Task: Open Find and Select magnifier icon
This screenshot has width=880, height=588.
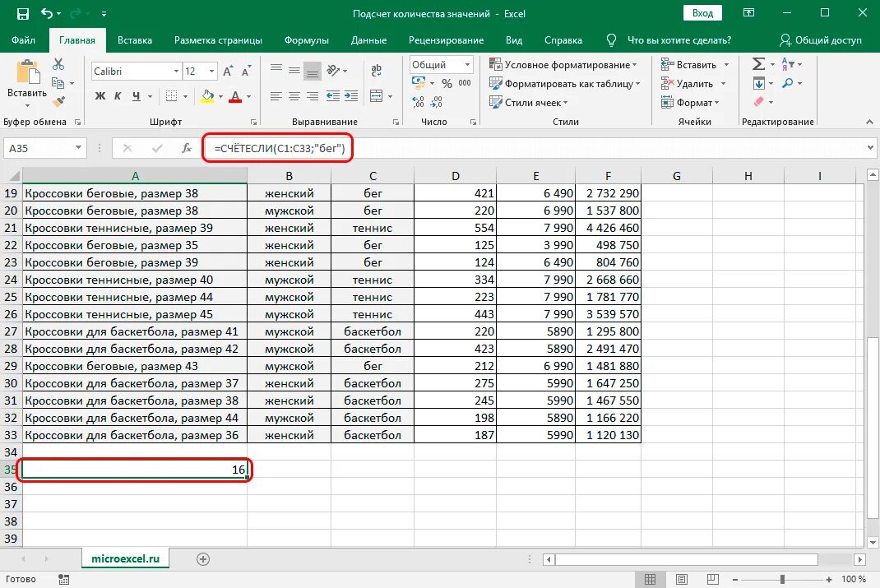Action: [x=788, y=83]
